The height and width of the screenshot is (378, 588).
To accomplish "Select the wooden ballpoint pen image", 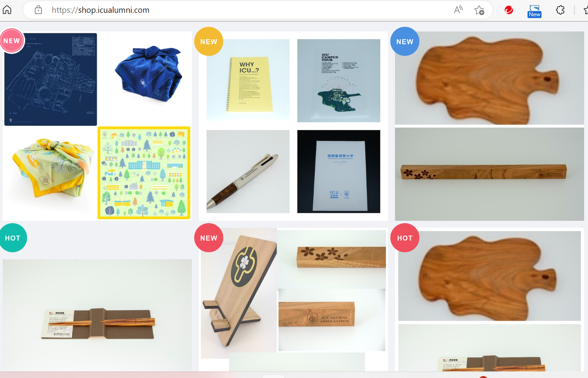I will (248, 172).
